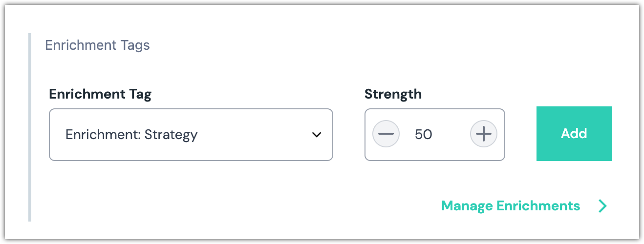Open the Enrichment Tag dropdown
Viewport: 644px width, 244px height.
pyautogui.click(x=191, y=135)
